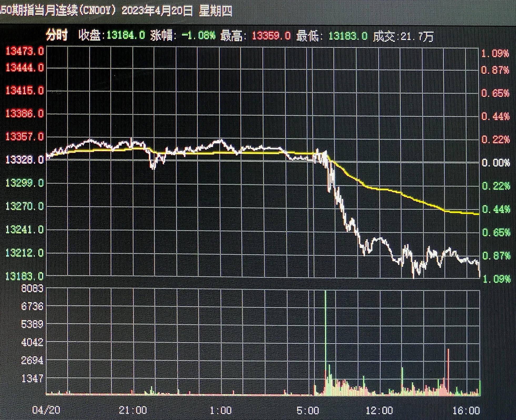This screenshot has height=420, width=516.
Task: Click the 0.00% percent axis label
Action: pyautogui.click(x=496, y=163)
